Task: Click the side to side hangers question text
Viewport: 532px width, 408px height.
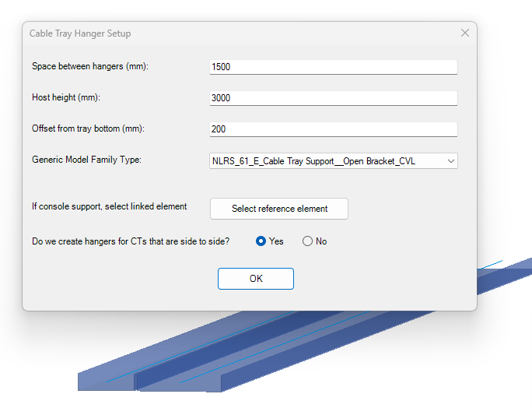Action: click(131, 241)
